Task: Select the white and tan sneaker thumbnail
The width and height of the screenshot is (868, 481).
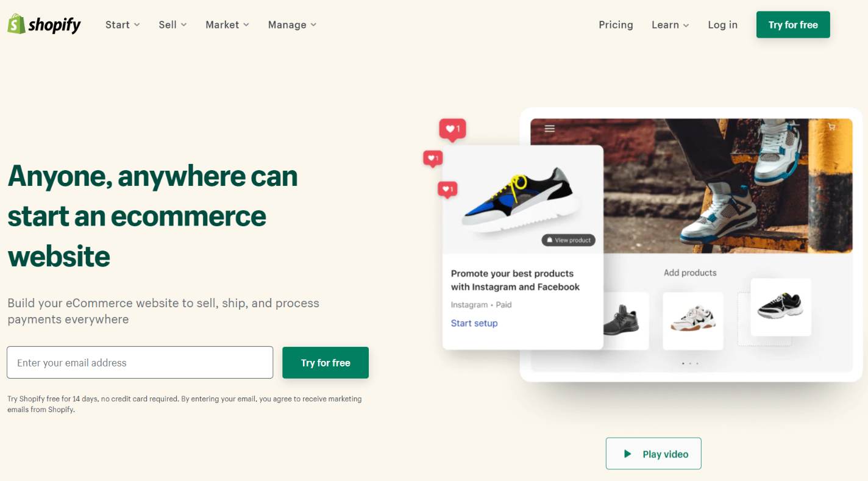Action: [x=693, y=321]
